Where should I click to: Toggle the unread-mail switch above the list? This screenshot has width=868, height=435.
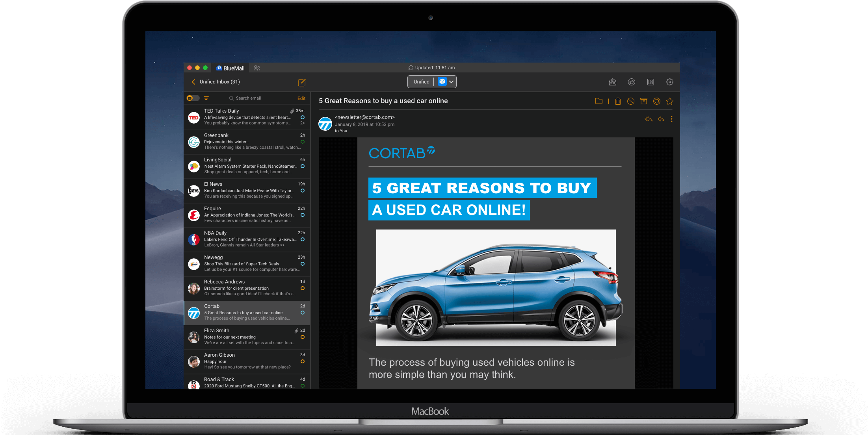point(193,98)
